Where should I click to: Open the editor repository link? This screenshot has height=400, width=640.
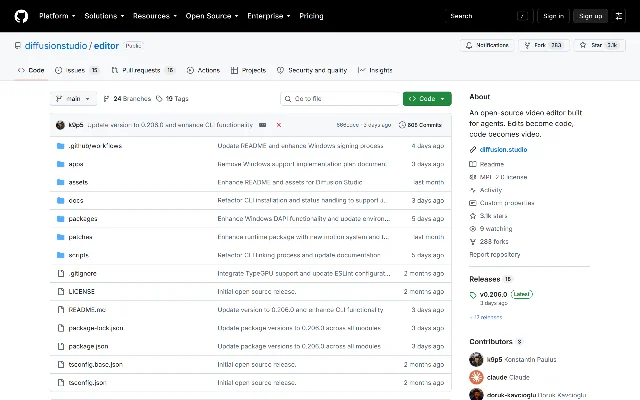click(106, 46)
